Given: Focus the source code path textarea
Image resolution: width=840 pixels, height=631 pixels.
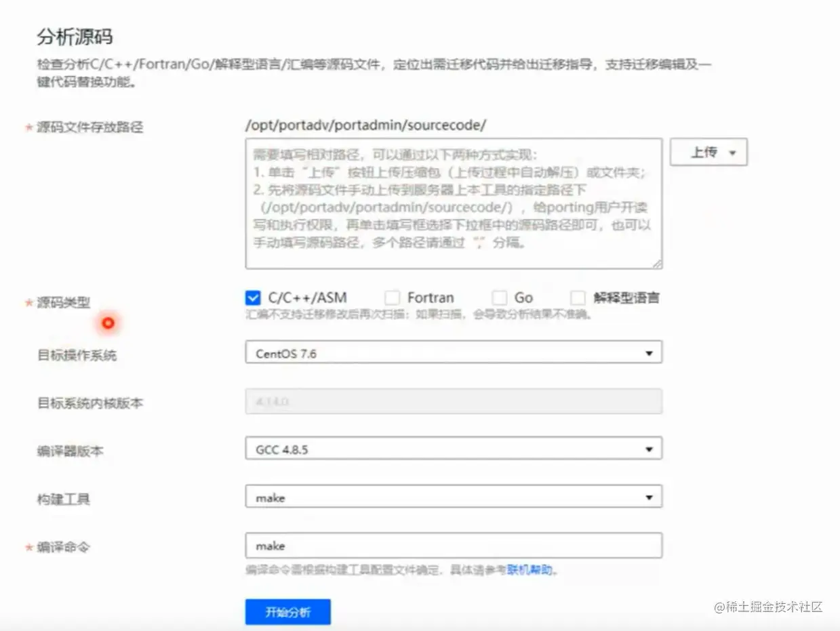Looking at the screenshot, I should pos(454,204).
